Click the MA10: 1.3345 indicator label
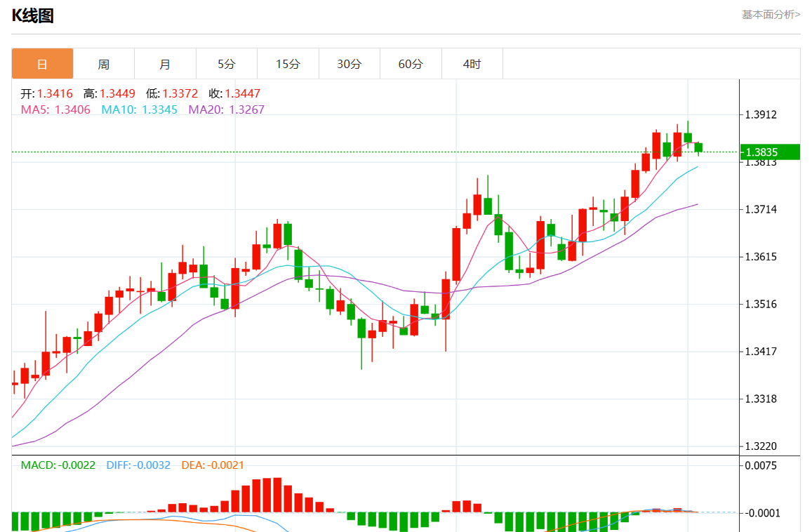This screenshot has height=532, width=812. pos(139,109)
